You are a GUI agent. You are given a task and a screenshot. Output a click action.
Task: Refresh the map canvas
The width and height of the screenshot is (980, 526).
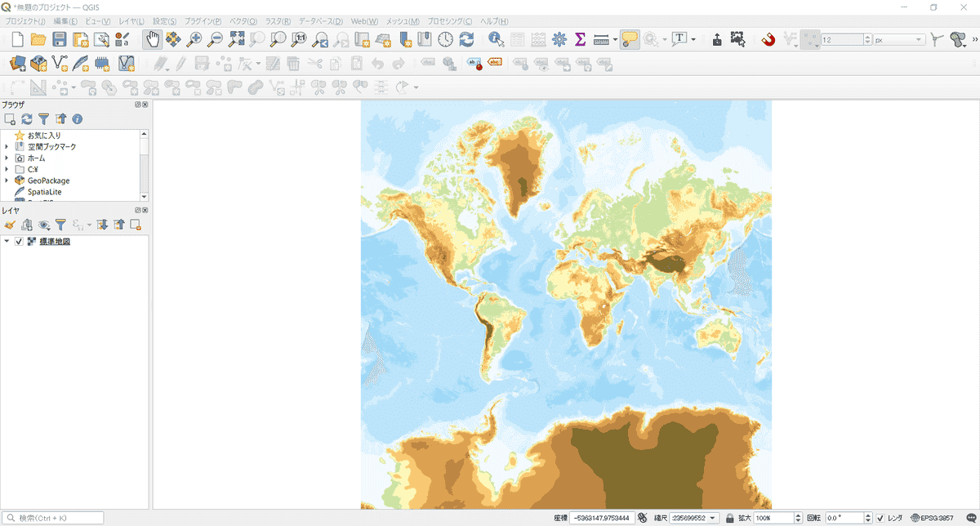[466, 39]
